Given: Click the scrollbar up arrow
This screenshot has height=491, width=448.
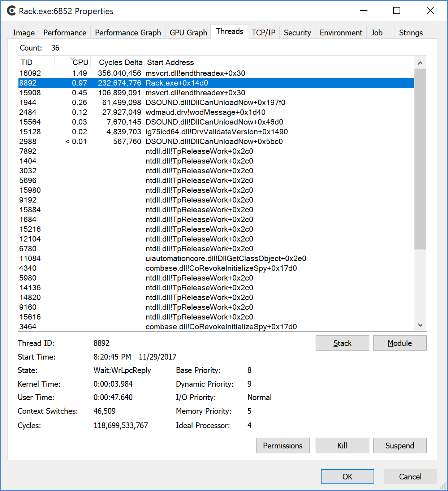Looking at the screenshot, I should tap(420, 63).
